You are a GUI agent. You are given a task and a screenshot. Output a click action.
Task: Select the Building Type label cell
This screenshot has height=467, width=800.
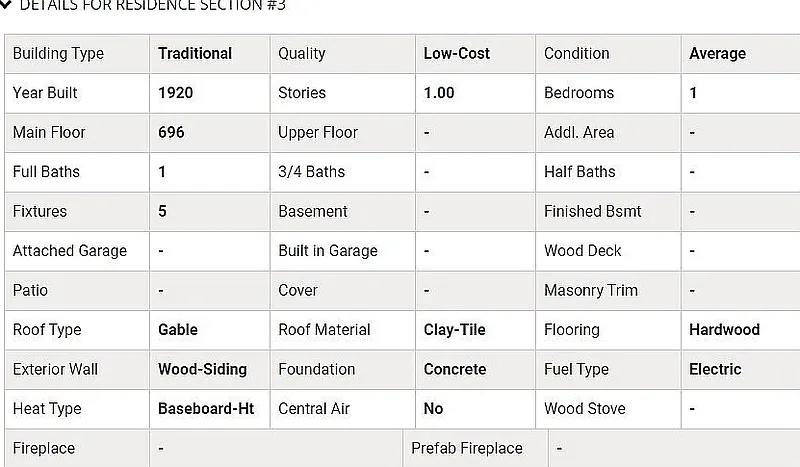[x=58, y=54]
